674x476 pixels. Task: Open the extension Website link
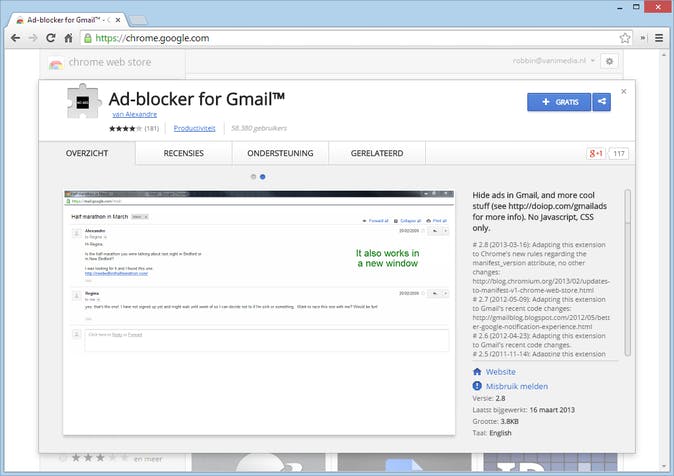tap(501, 372)
